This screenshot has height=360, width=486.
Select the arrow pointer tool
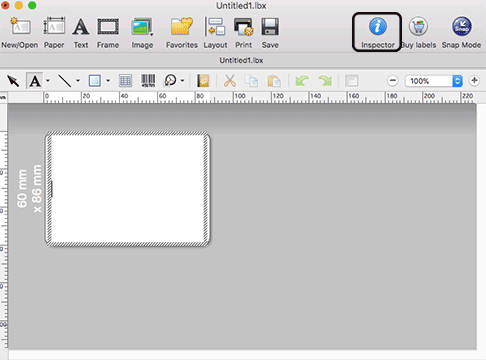[x=13, y=81]
